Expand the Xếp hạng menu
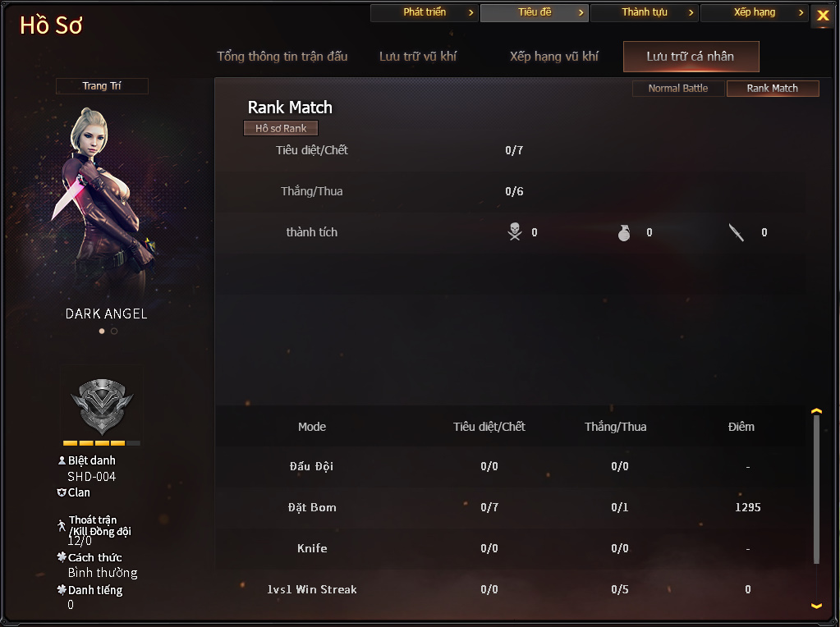Viewport: 840px width, 627px height. pyautogui.click(x=755, y=12)
